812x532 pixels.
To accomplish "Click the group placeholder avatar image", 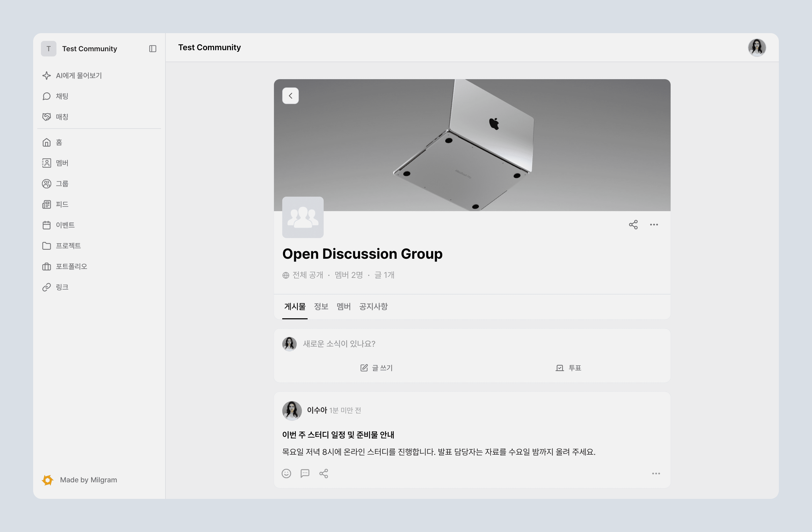I will tap(303, 217).
